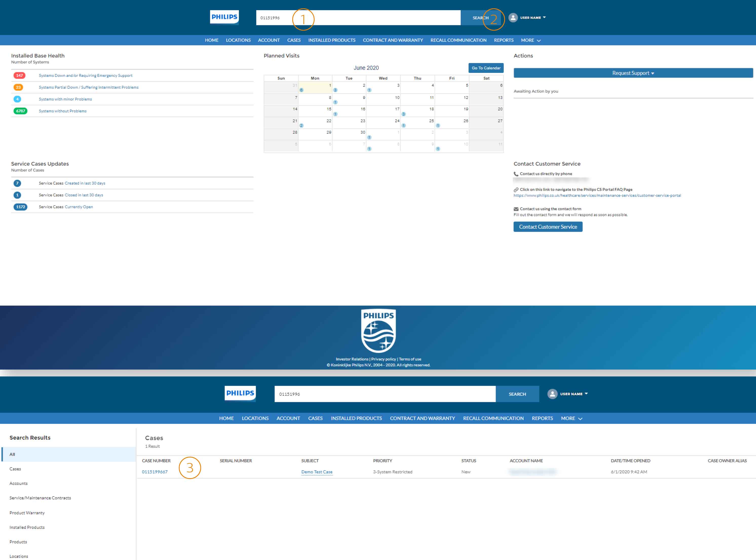Click the green 6787 systems badge
The height and width of the screenshot is (560, 756).
20,111
